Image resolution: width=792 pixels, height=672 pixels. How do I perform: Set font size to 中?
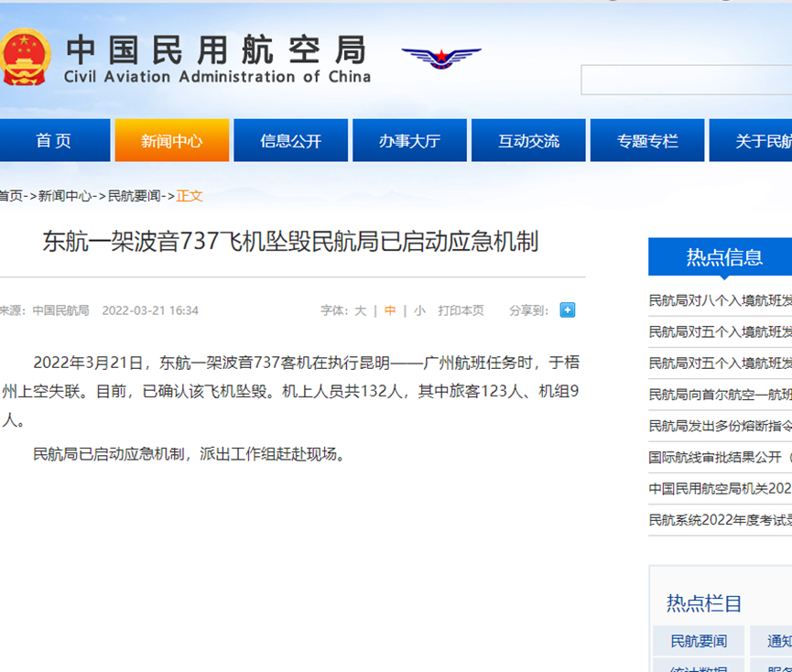point(390,310)
